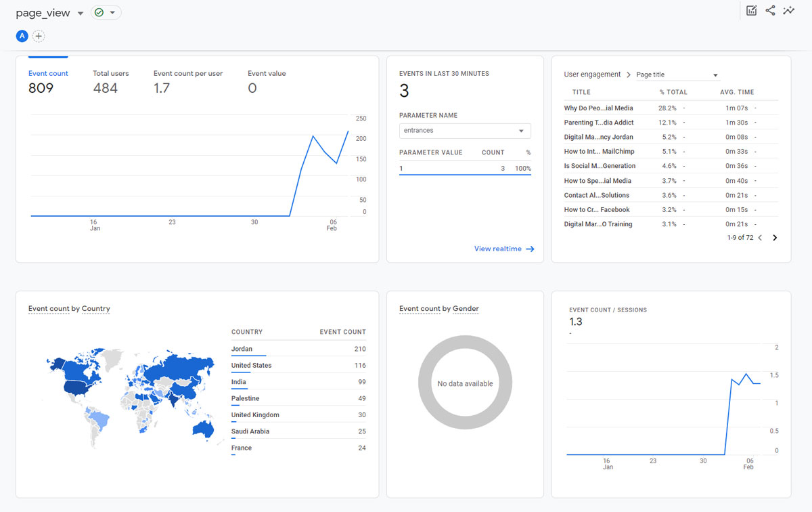
Task: Open the View realtime link
Action: click(x=504, y=249)
